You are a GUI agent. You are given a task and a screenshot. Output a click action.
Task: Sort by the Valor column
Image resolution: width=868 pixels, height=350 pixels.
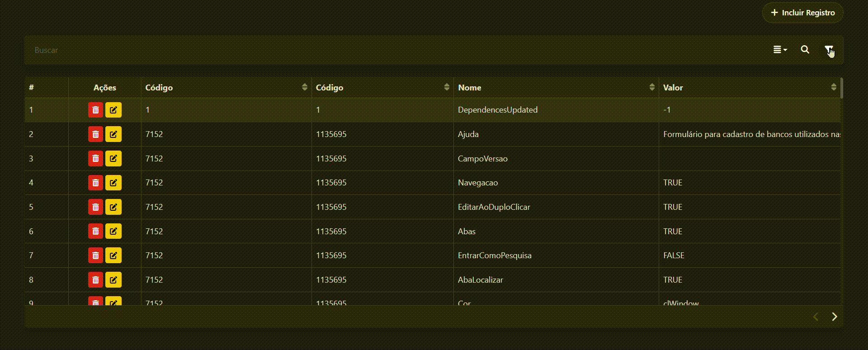click(833, 87)
